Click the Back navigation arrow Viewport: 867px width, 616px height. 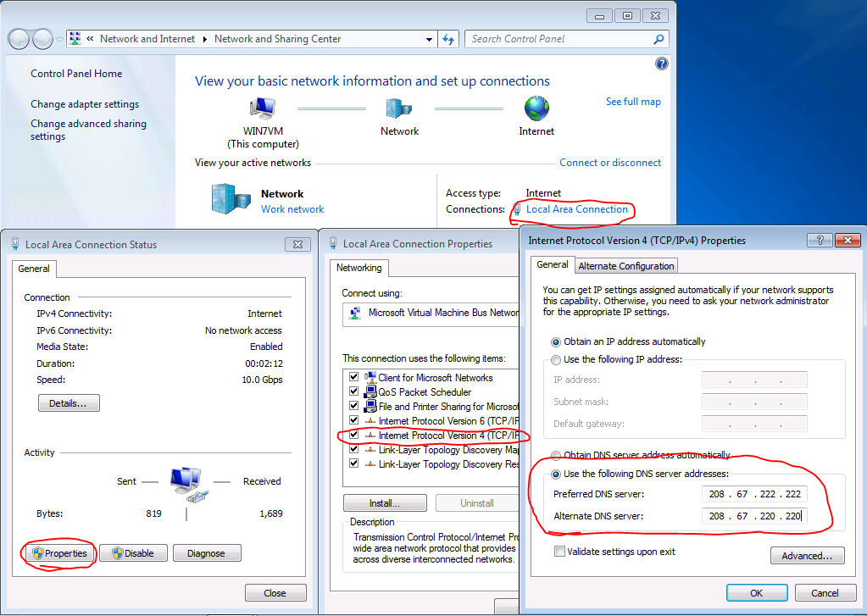coord(19,39)
